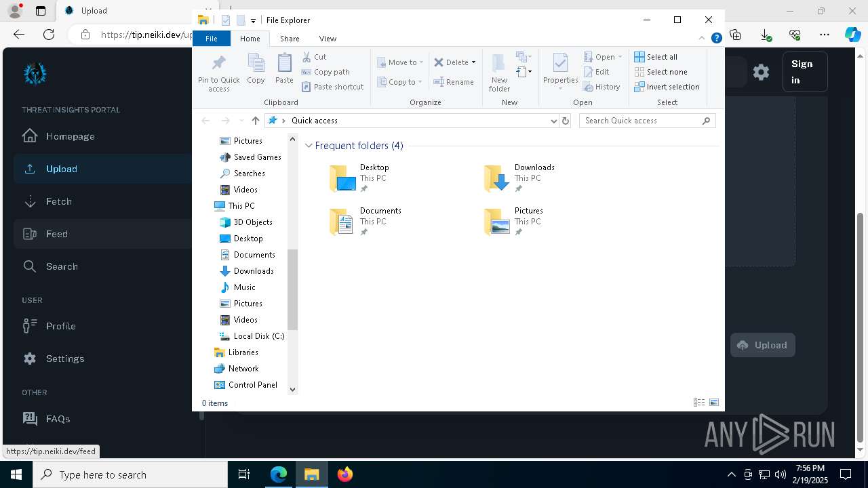The image size is (868, 488).
Task: Open Customize Quick Access Toolbar dropdown
Action: (x=253, y=21)
